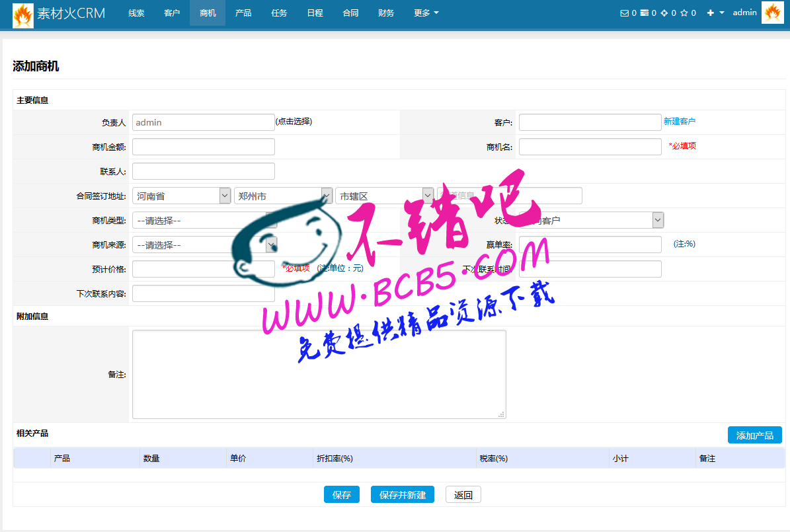This screenshot has width=790, height=532.
Task: Click the 附加信息 section heading
Action: 32,317
